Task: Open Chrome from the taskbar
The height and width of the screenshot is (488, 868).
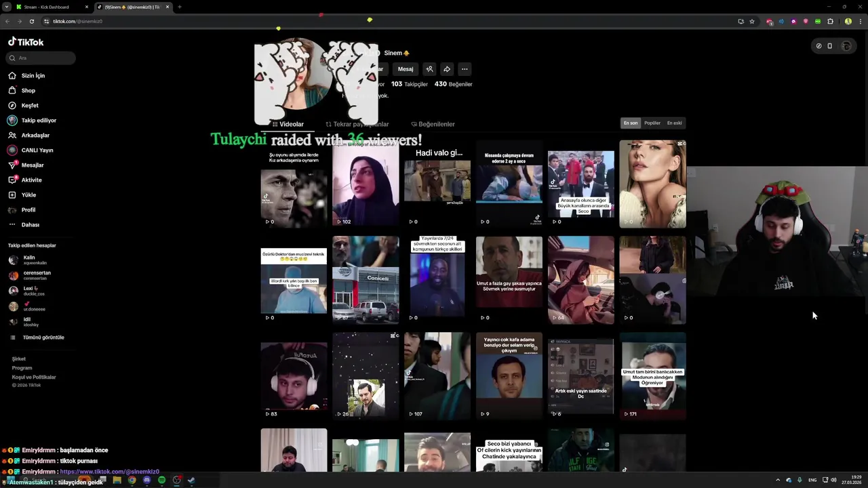Action: (x=132, y=481)
